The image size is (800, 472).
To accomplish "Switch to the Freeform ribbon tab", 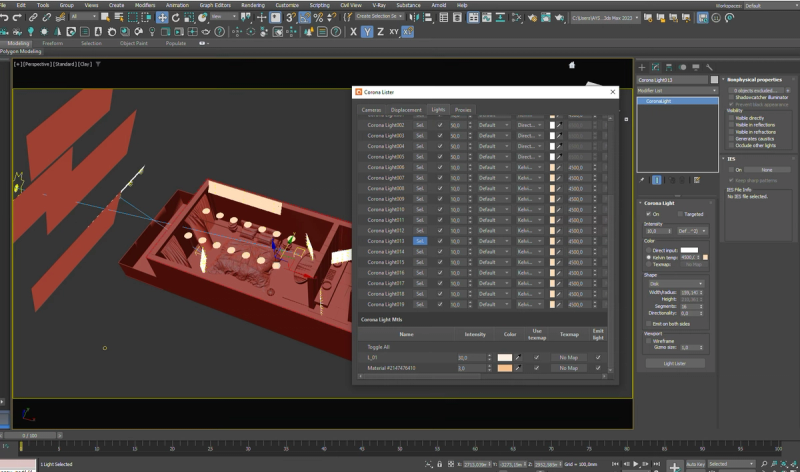I will [53, 43].
